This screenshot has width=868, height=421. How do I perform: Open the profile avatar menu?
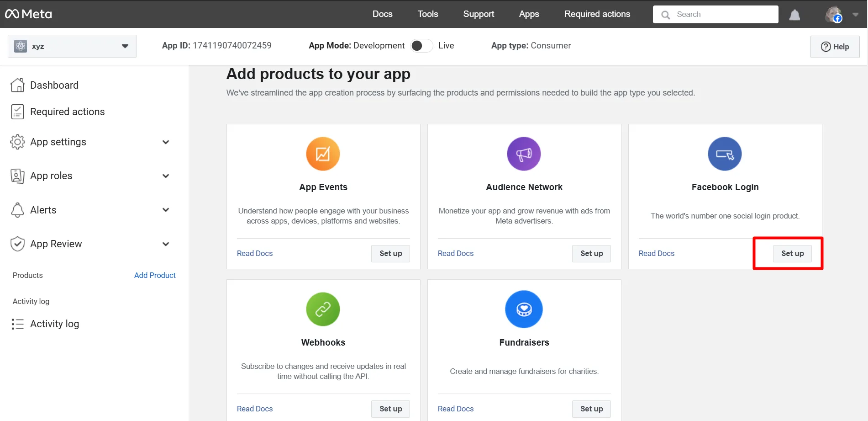834,14
